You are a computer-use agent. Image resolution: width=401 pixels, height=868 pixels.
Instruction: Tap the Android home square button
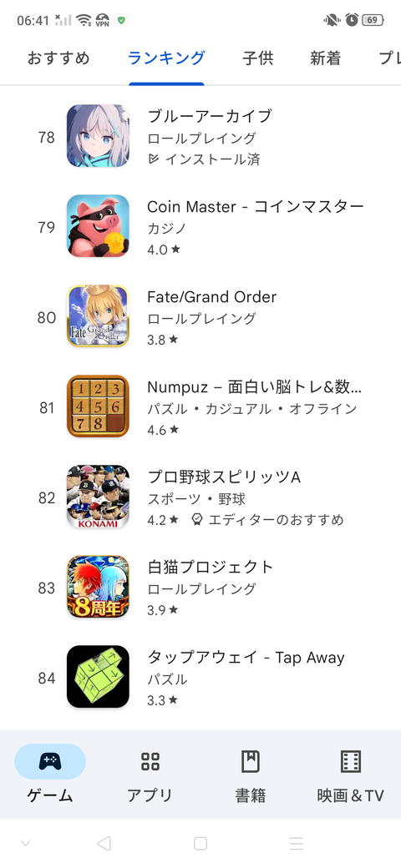pyautogui.click(x=200, y=843)
